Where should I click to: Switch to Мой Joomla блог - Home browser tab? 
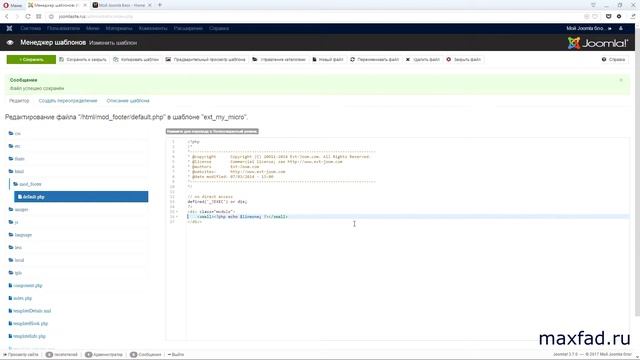[122, 5]
